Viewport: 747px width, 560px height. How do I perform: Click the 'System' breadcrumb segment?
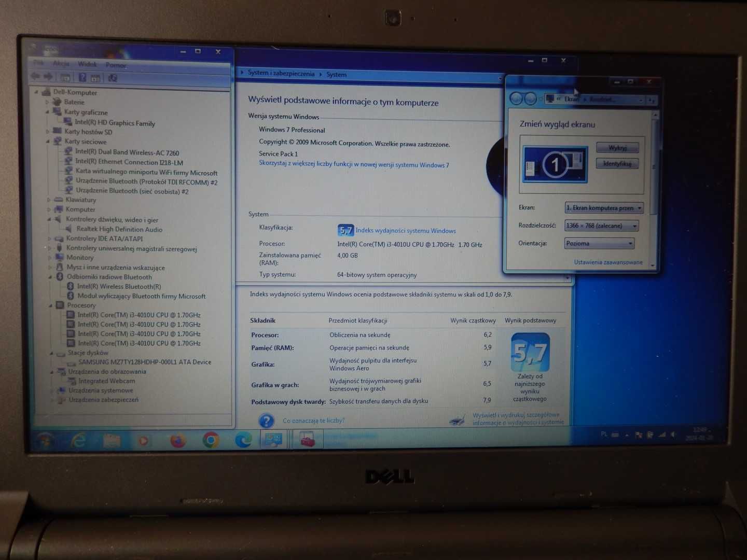click(x=336, y=75)
